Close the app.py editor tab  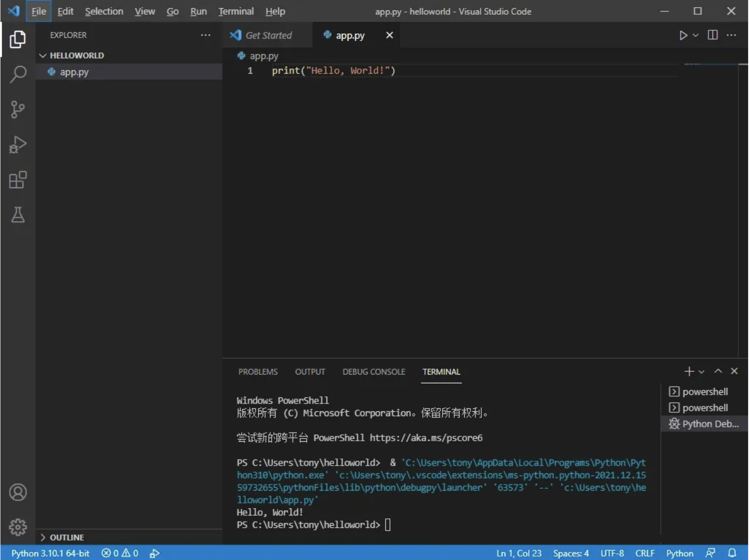(x=389, y=35)
